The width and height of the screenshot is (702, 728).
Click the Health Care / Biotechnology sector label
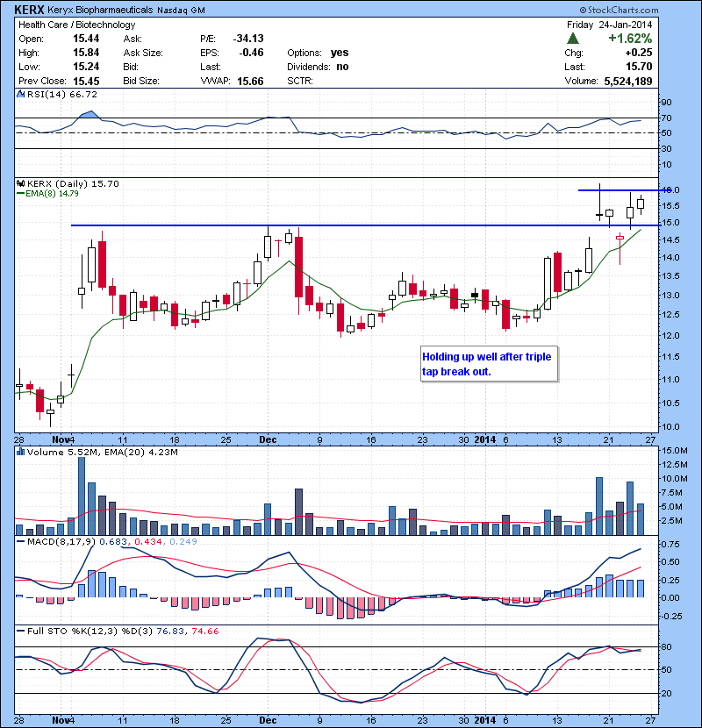pos(76,25)
